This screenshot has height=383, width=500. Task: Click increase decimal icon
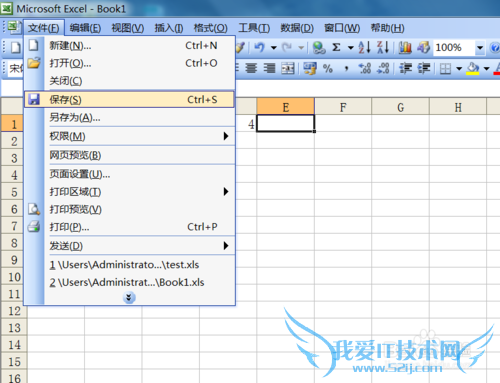(x=365, y=68)
